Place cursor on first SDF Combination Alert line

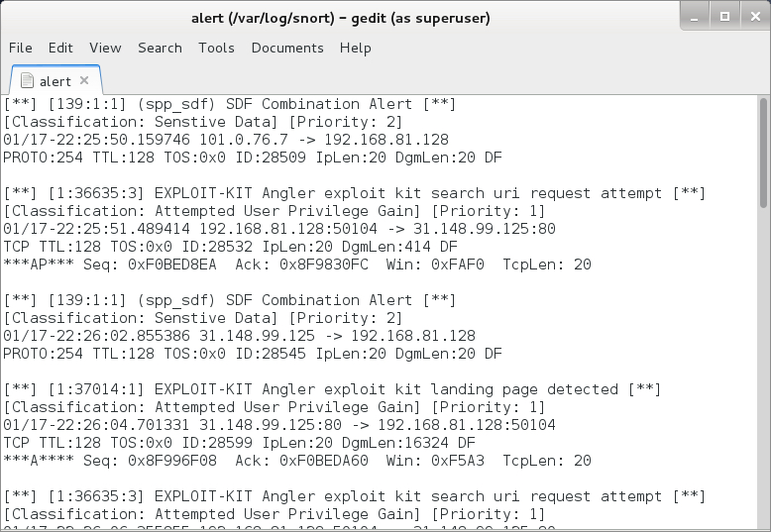pyautogui.click(x=229, y=104)
